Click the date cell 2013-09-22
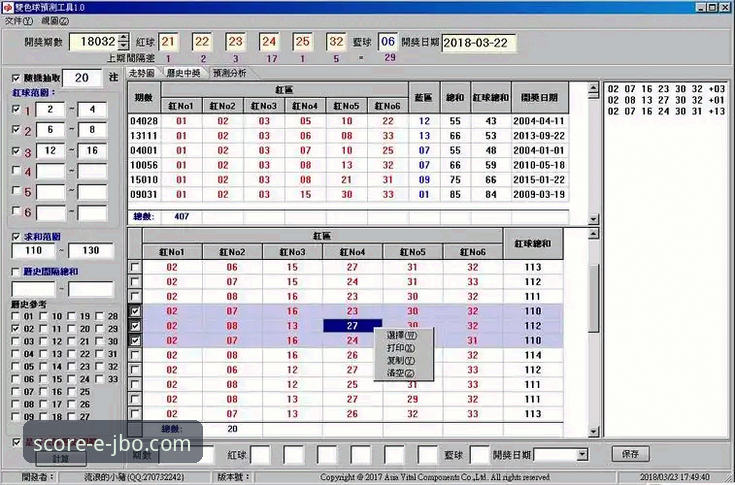This screenshot has width=735, height=485. click(x=539, y=136)
